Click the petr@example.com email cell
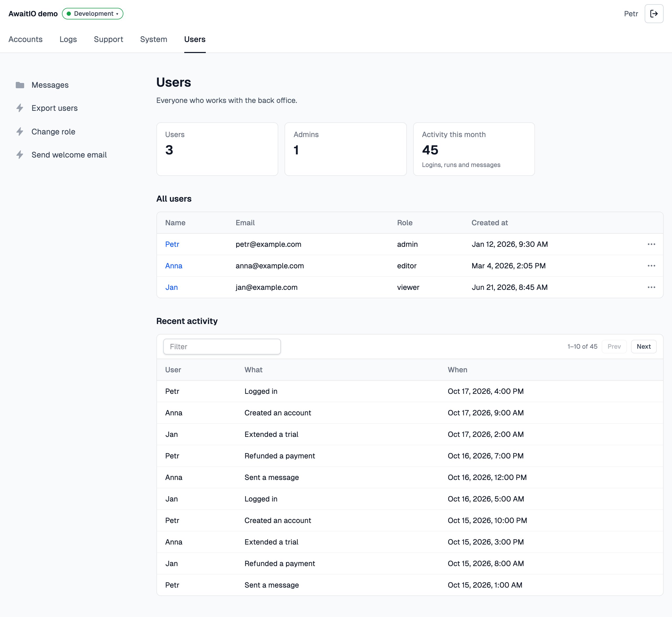This screenshot has width=672, height=617. pyautogui.click(x=268, y=244)
